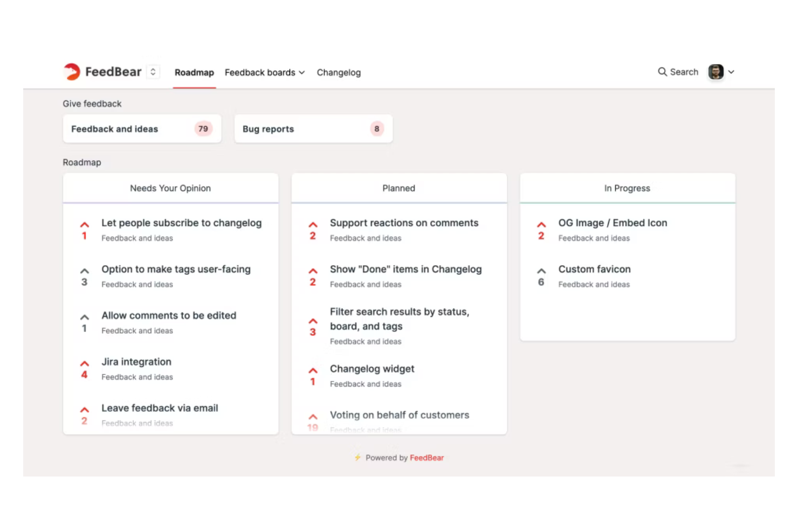
Task: Open OG Image / Embed Icon post
Action: 613,223
